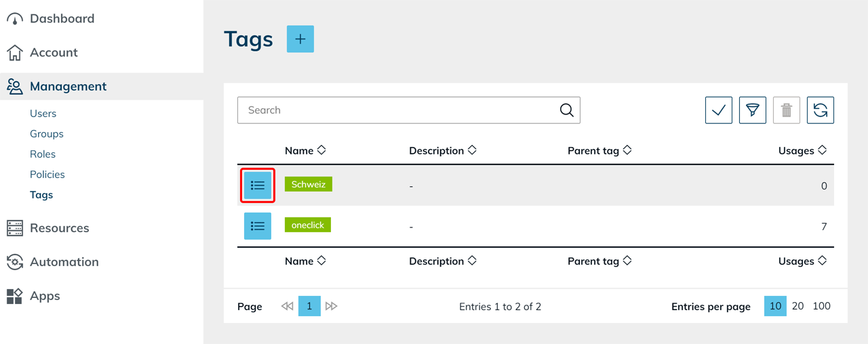Click the magnifier search icon
868x344 pixels.
(566, 110)
